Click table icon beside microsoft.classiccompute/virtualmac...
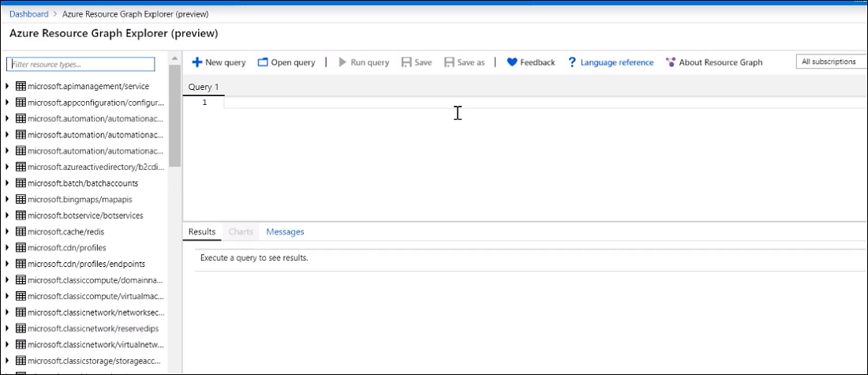Viewport: 868px width, 375px height. tap(21, 296)
